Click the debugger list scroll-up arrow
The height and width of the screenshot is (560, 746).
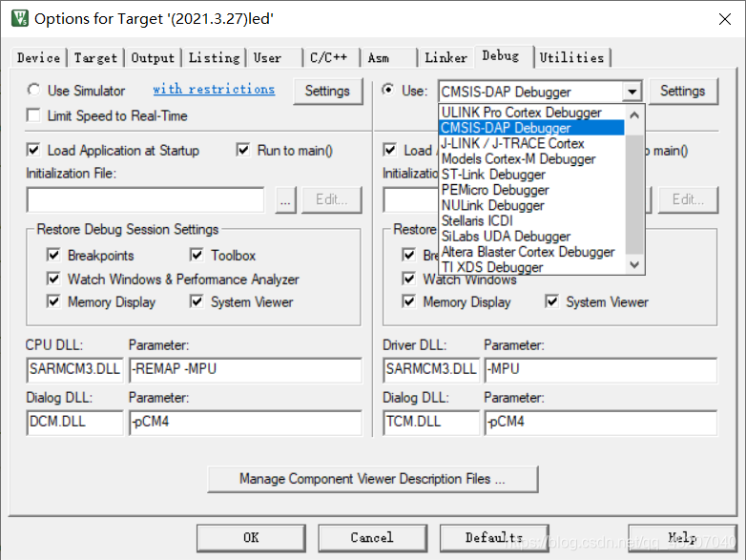[634, 114]
